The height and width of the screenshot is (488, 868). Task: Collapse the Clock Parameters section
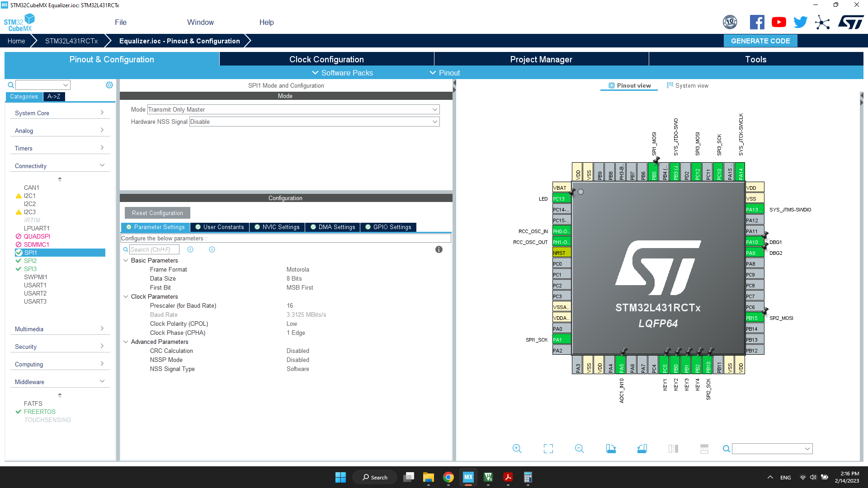(x=126, y=297)
